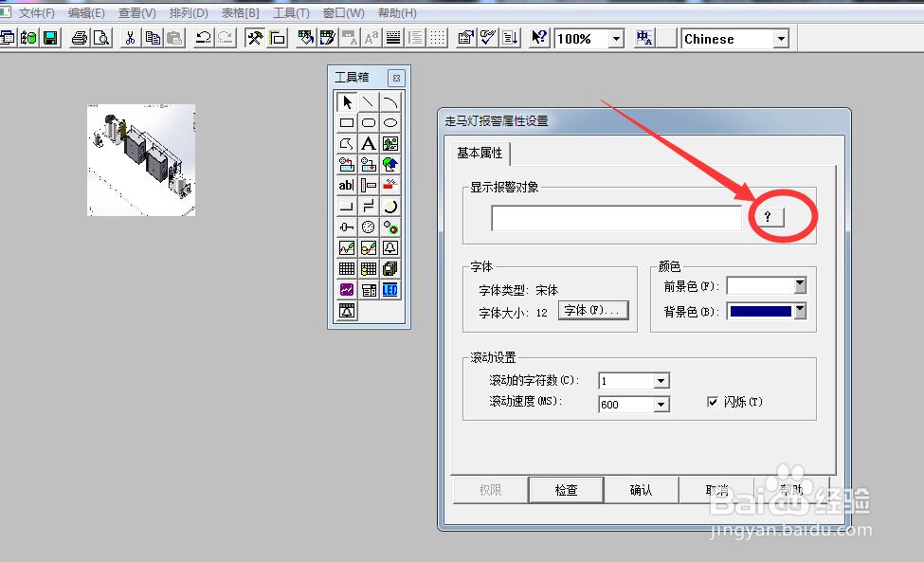Click the copy icon in toolbar
This screenshot has width=924, height=562.
tap(153, 38)
